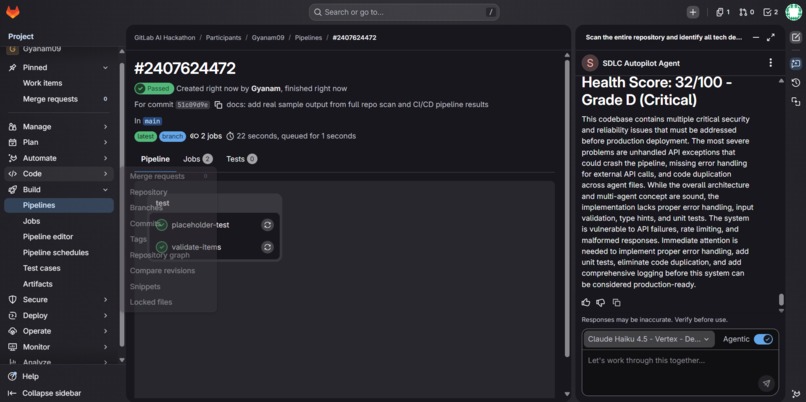Open assigned issues counter icon
Screen dimensions: 806x402
(723, 12)
